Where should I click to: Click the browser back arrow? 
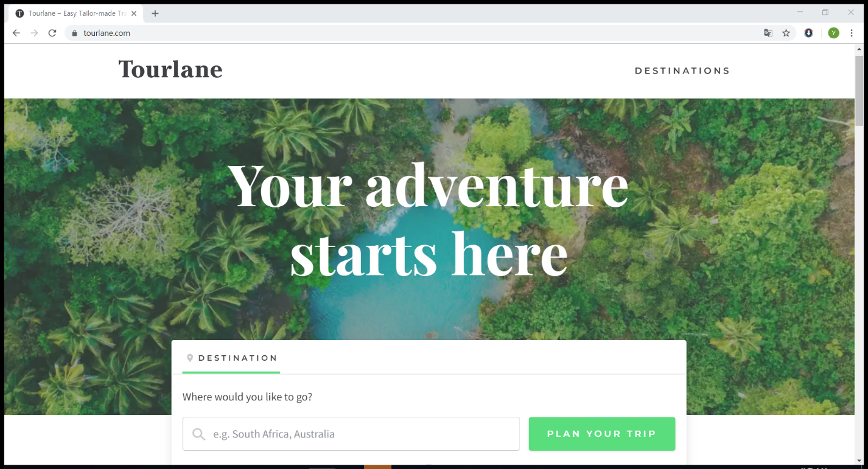(16, 33)
